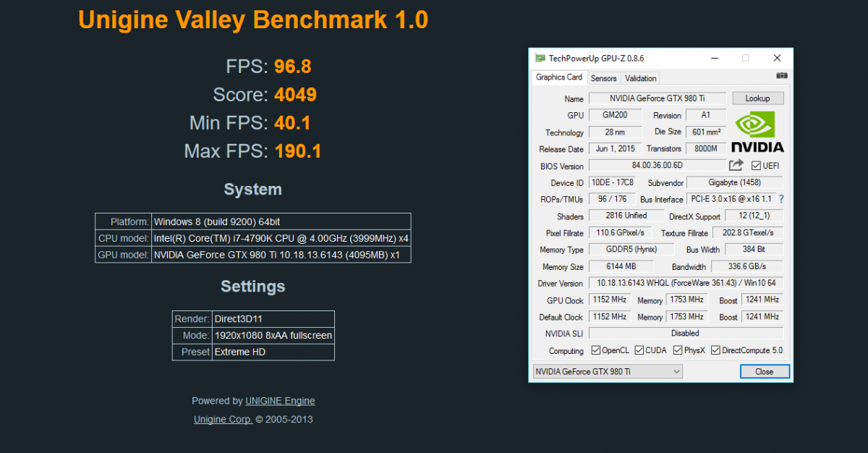Click the Mode 1920x1080 8xAA fullscreen cell
Screen dimensions: 868x453
(x=273, y=336)
